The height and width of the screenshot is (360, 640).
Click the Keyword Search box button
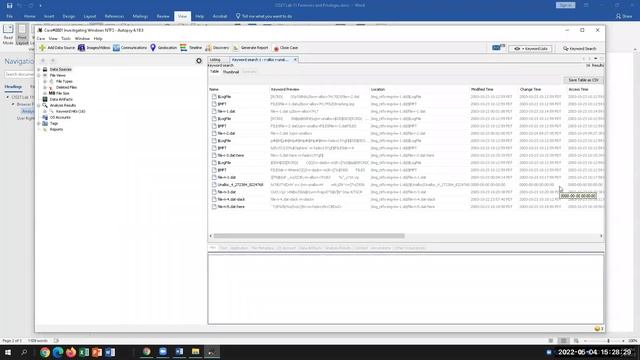click(x=580, y=49)
